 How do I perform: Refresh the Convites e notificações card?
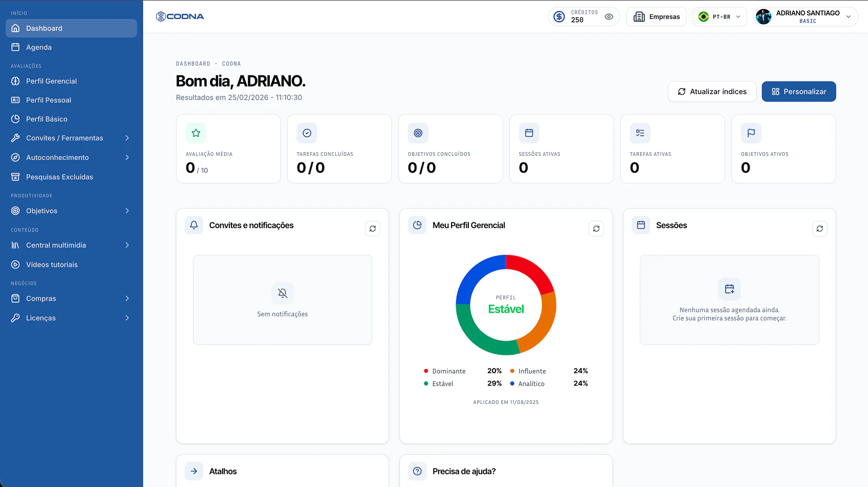click(x=373, y=229)
